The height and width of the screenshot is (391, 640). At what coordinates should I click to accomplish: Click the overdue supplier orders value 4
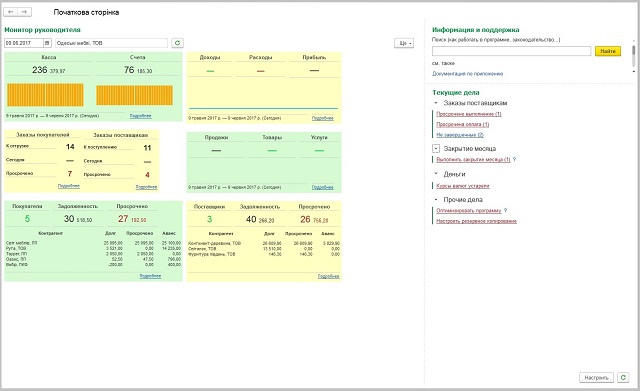147,175
